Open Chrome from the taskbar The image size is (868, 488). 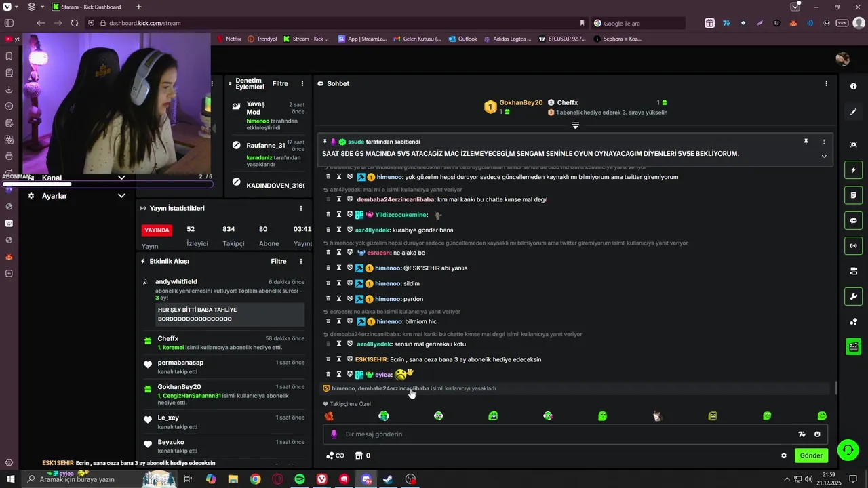point(255,479)
